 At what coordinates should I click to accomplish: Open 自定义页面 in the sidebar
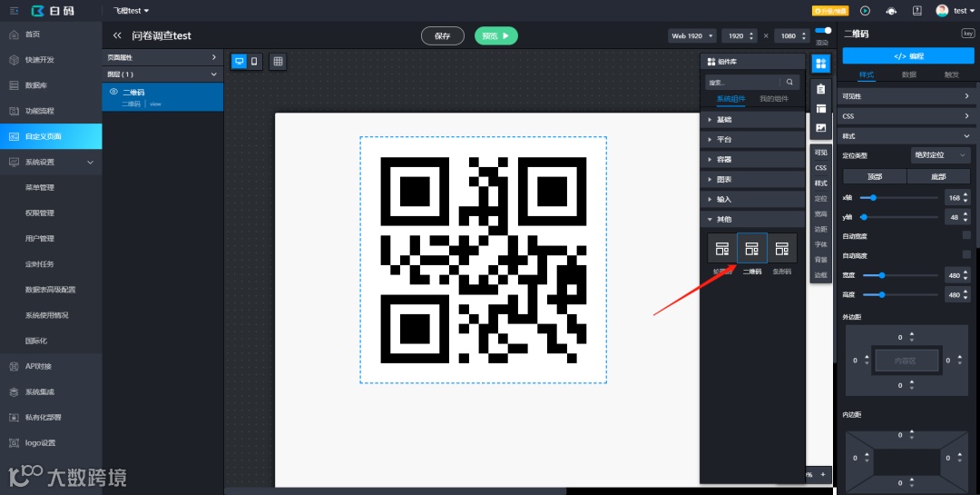pyautogui.click(x=51, y=136)
